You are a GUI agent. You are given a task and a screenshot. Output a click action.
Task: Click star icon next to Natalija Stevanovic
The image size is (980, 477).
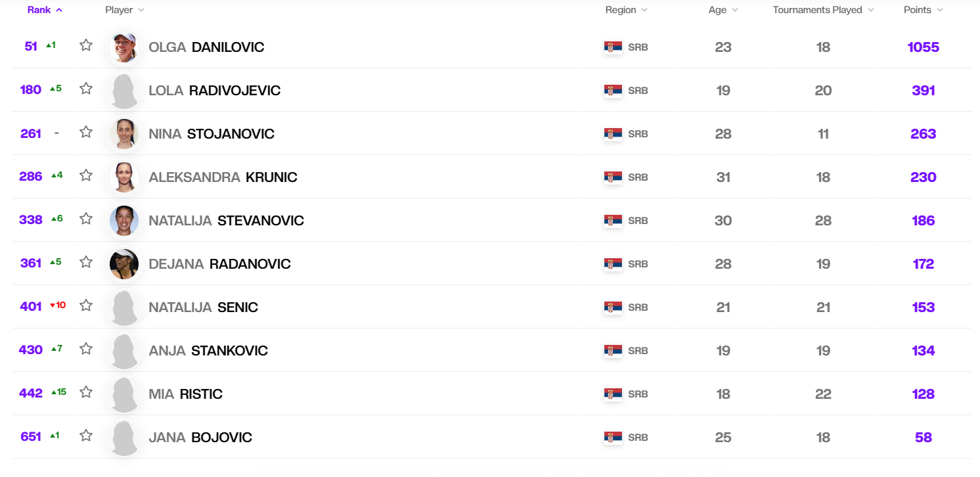coord(86,219)
